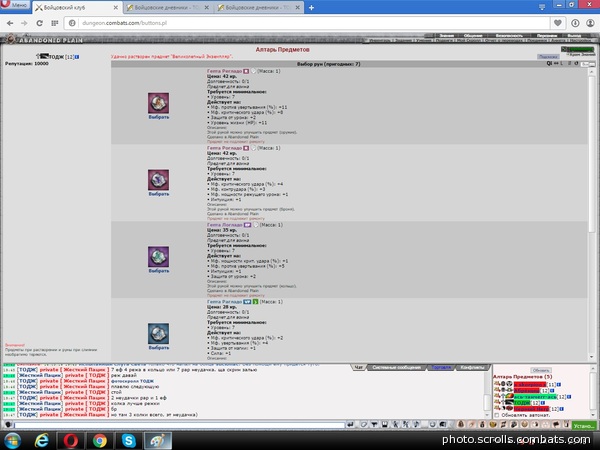The image size is (600, 450).
Task: Open info icon for ТОДЖ in player list
Action: (x=542, y=403)
